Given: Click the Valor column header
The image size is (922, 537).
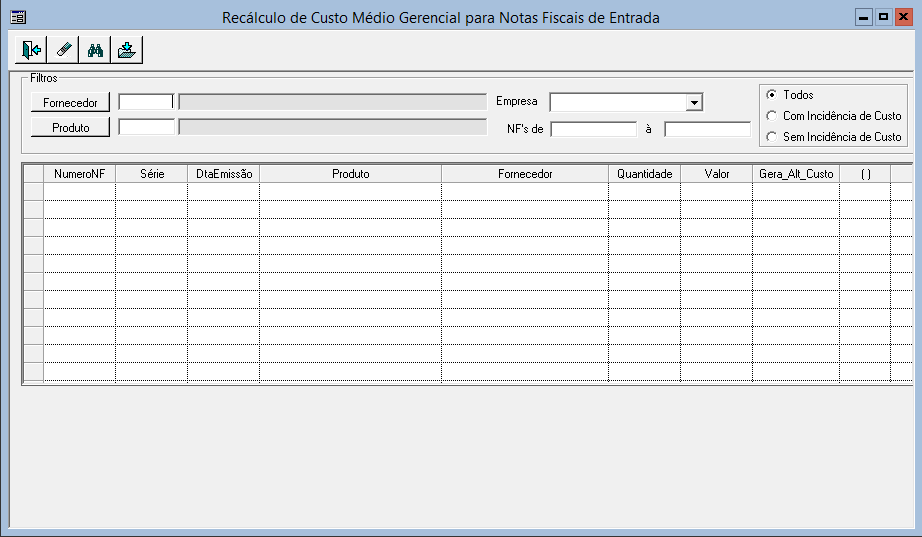Looking at the screenshot, I should click(x=717, y=174).
